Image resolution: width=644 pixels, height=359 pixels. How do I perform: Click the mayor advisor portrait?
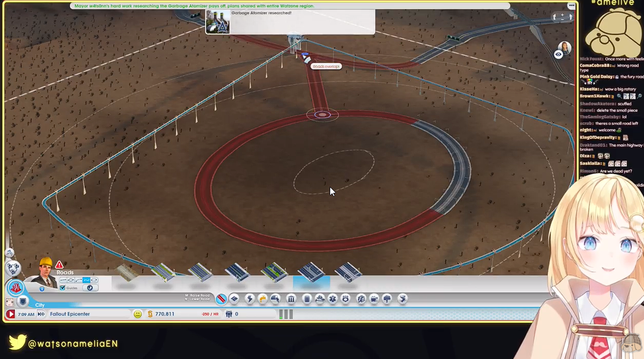point(46,273)
